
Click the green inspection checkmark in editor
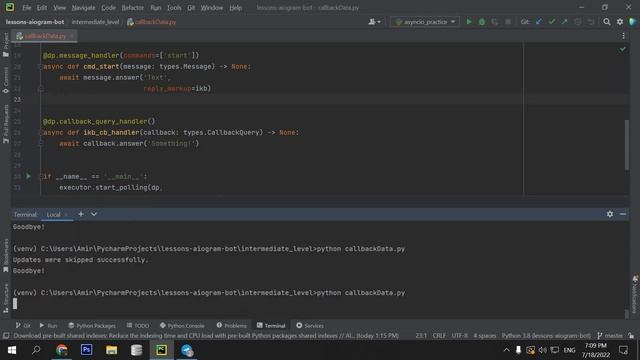622,49
